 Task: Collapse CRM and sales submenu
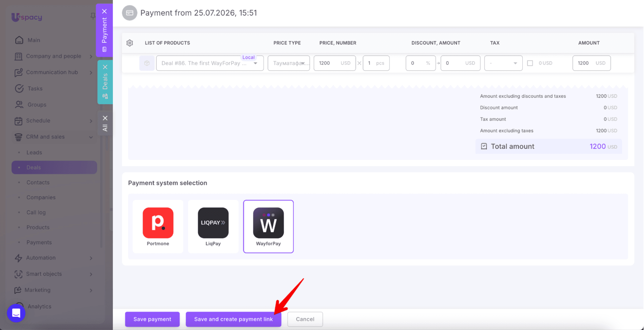pos(91,137)
